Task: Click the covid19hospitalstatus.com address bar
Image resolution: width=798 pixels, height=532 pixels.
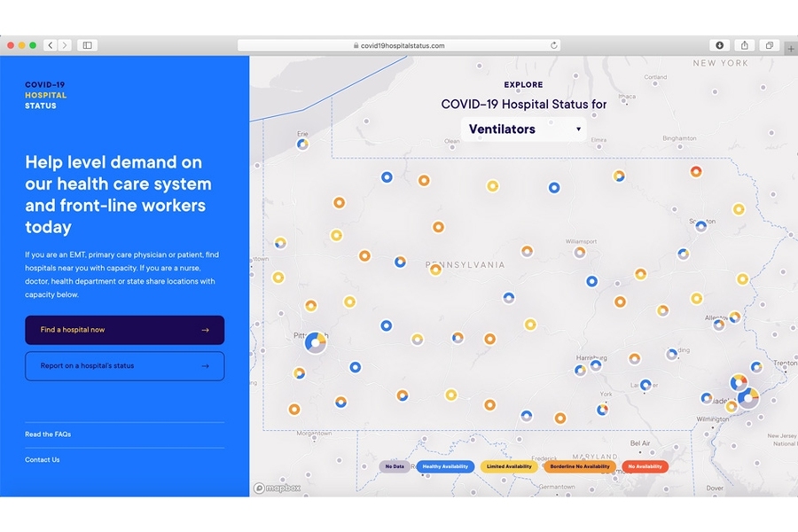Action: click(x=399, y=45)
